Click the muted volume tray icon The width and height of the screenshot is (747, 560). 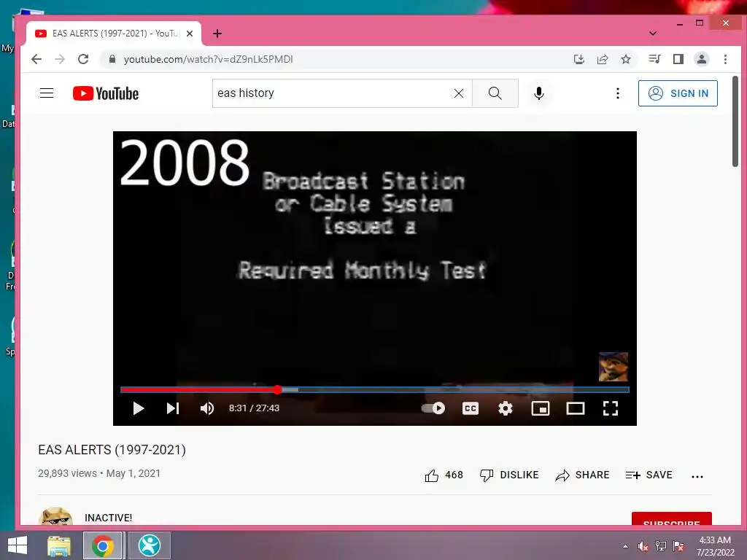pyautogui.click(x=643, y=546)
